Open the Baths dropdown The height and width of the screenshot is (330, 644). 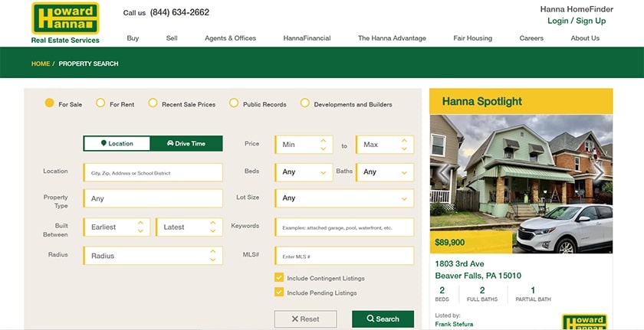pos(385,172)
